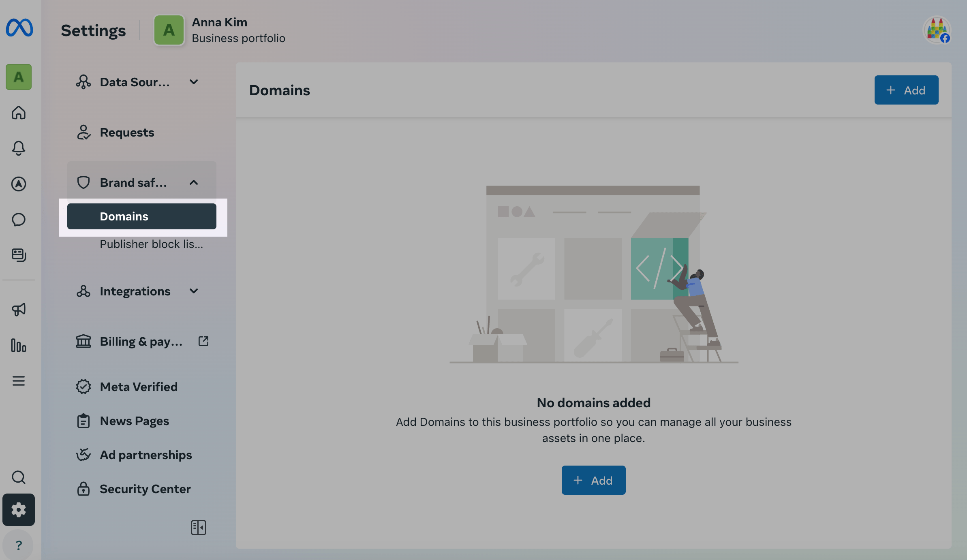The image size is (967, 560).
Task: Select the Ads Manager icon
Action: 19,184
